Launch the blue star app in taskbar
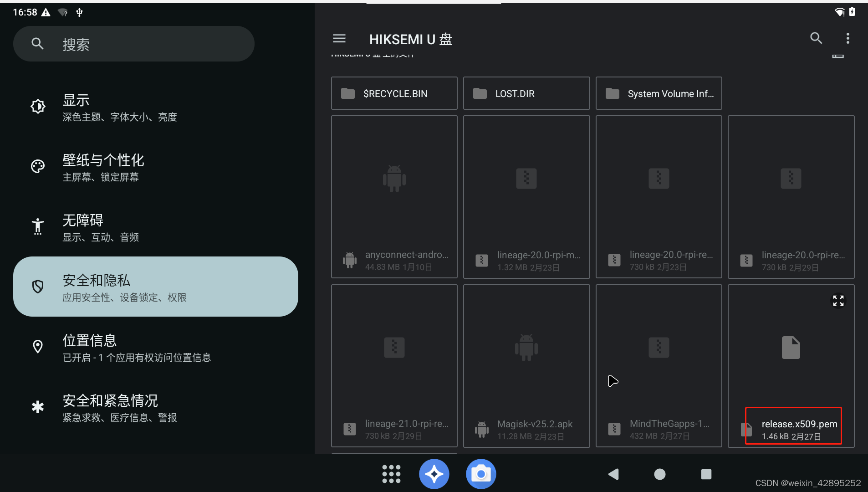868x492 pixels. tap(434, 474)
